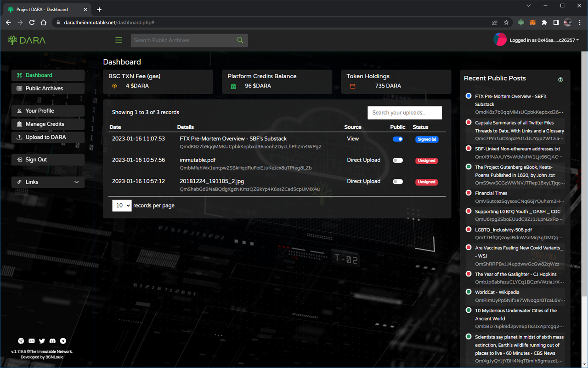588x368 pixels.
Task: Open Your Profile in the sidebar
Action: (x=48, y=111)
